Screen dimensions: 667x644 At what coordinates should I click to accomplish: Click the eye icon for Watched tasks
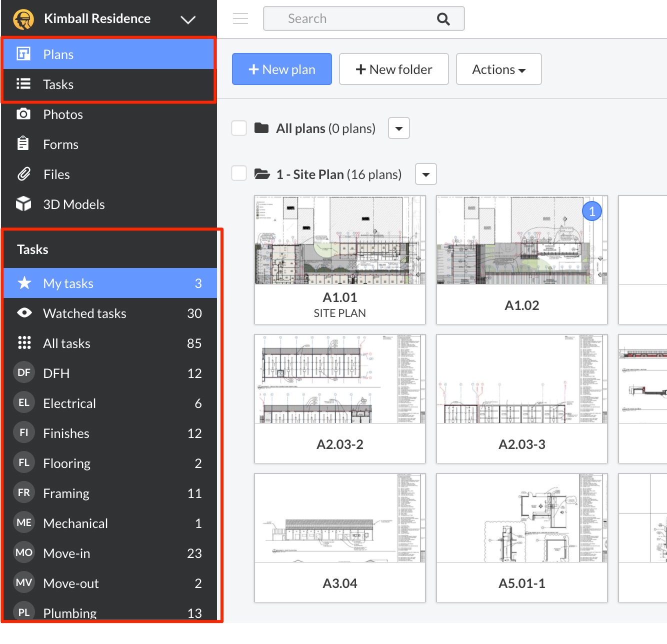[x=24, y=313]
